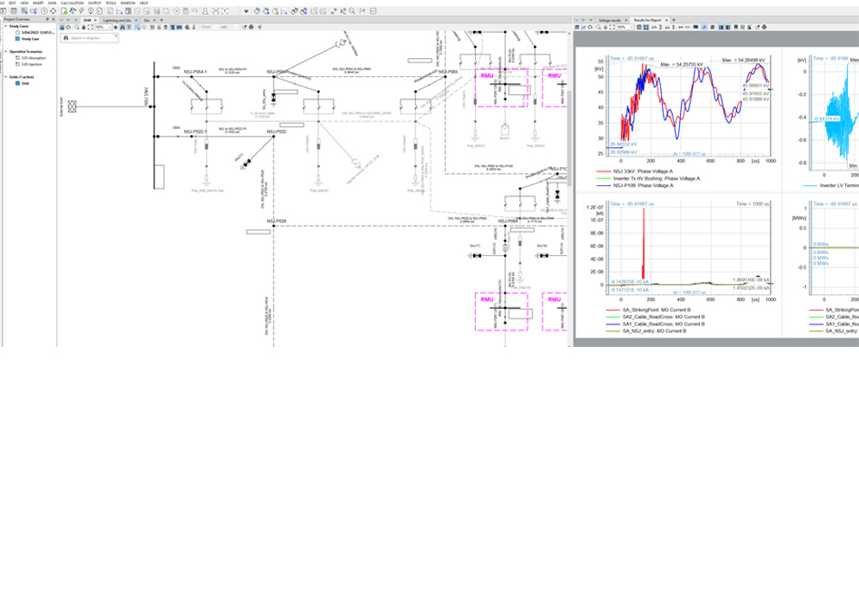Click the star icon in Grid diagram toolbar

pos(116,28)
